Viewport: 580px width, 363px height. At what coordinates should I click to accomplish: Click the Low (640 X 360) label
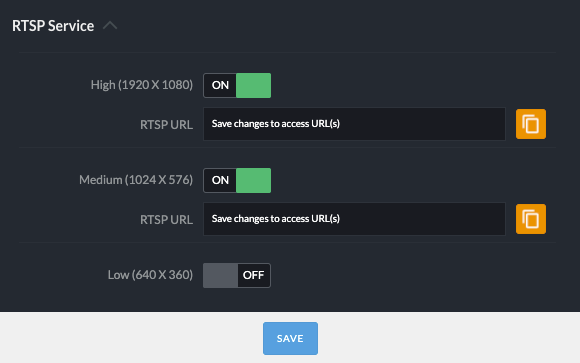(x=150, y=275)
